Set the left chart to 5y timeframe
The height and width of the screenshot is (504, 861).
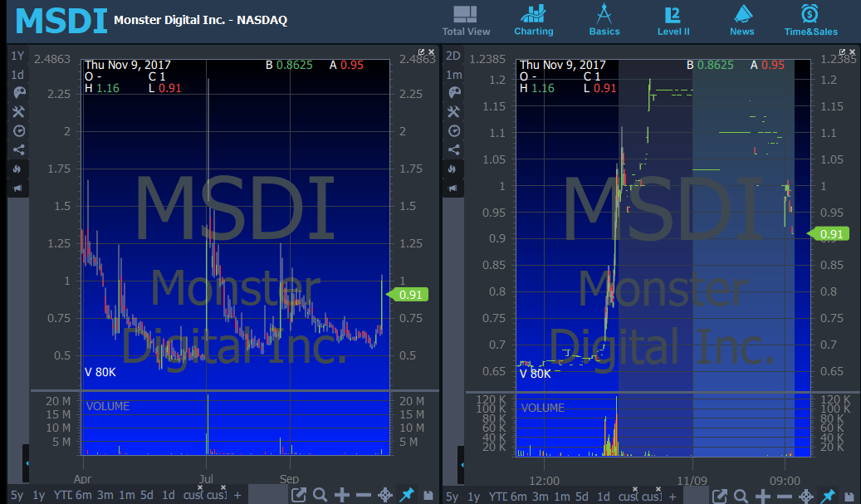pyautogui.click(x=17, y=495)
